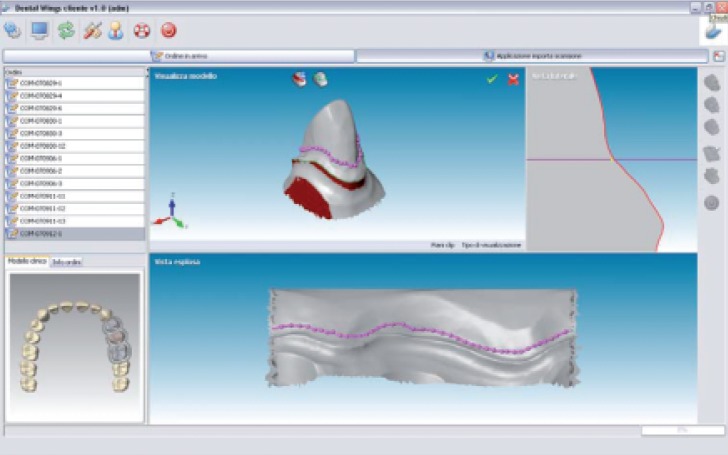
Task: Open the Tipo di visualizzazione option
Action: click(491, 244)
